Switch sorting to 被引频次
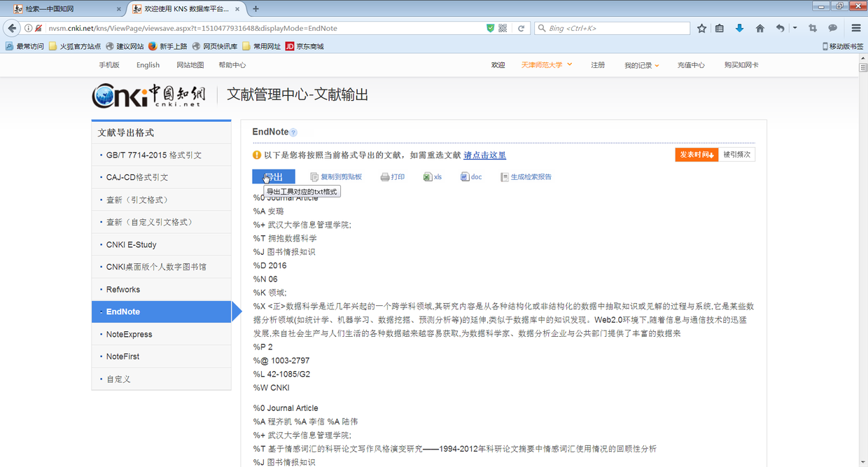Screen dimensions: 868x467 coord(737,154)
